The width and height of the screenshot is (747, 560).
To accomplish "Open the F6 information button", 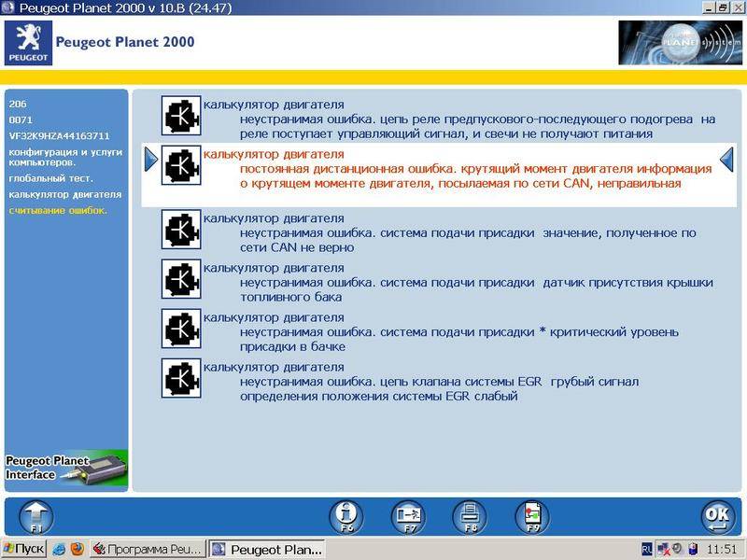I will (x=345, y=515).
